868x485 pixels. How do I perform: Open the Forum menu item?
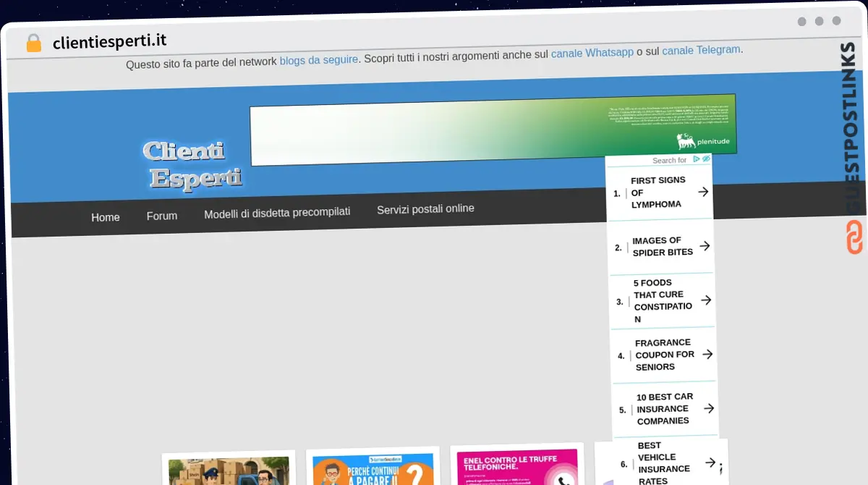pos(162,216)
